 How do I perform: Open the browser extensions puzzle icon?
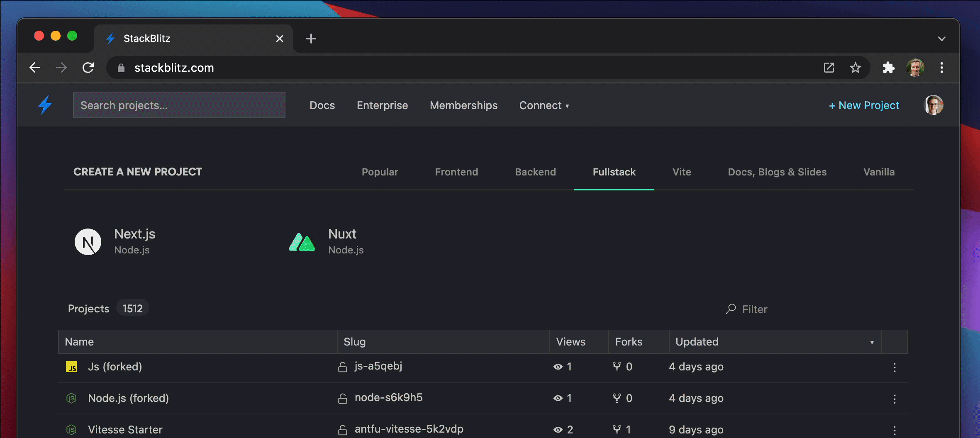[x=888, y=68]
